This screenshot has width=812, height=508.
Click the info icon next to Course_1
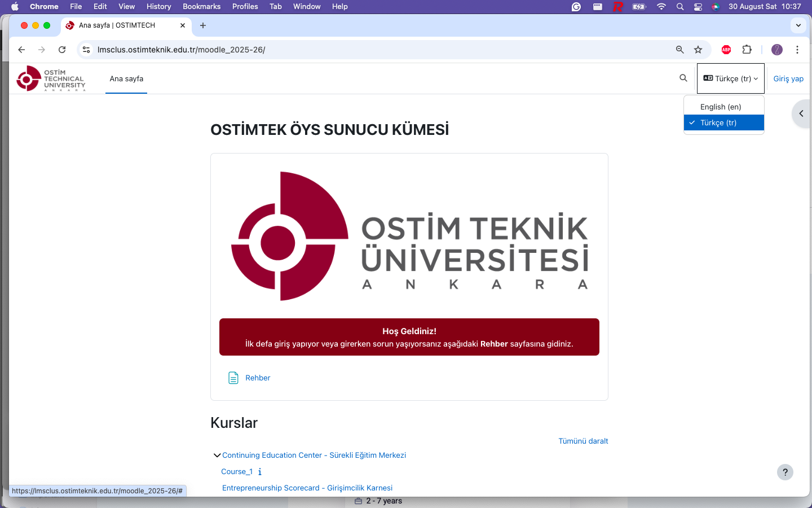[x=259, y=472]
